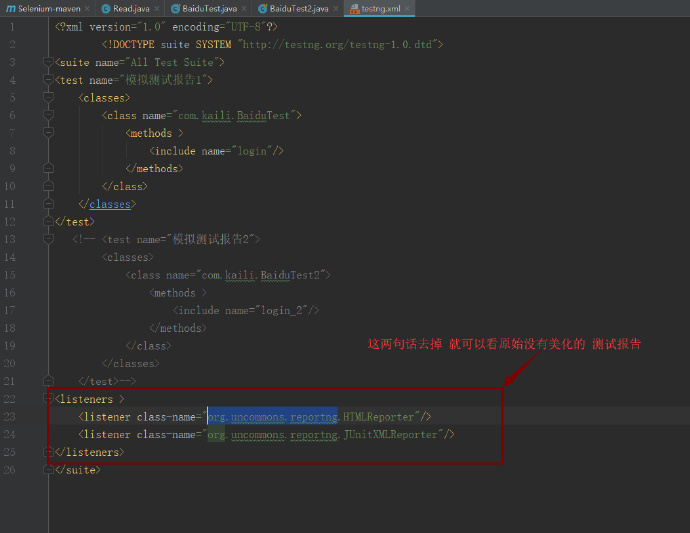Click fold end marker at line 10 </class>
The image size is (690, 533).
[x=48, y=186]
